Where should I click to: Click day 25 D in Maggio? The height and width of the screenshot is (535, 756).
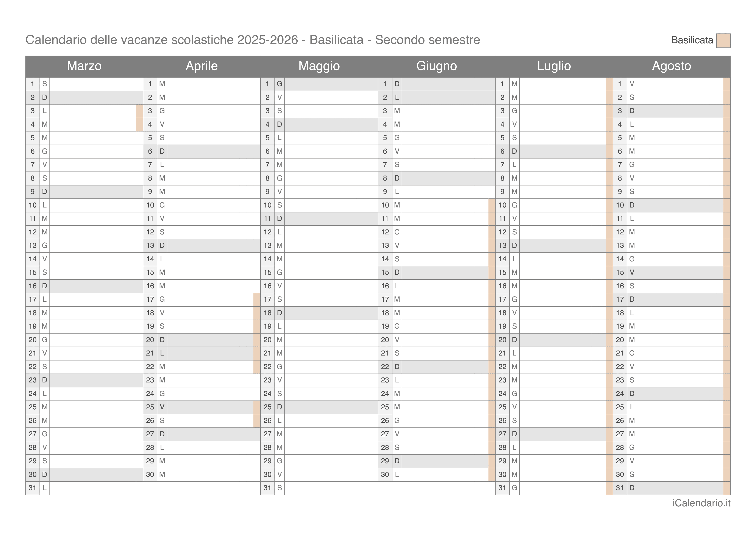click(319, 407)
